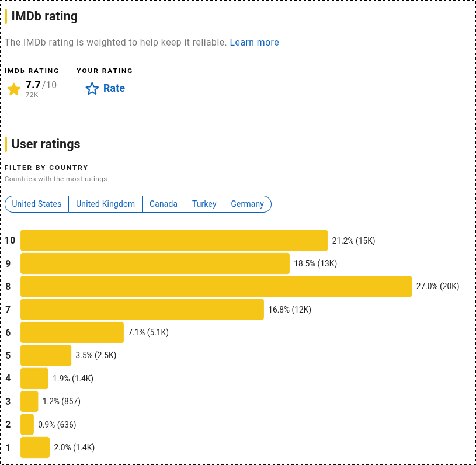Image resolution: width=476 pixels, height=465 pixels.
Task: Filter ratings by United Kingdom
Action: pos(105,204)
